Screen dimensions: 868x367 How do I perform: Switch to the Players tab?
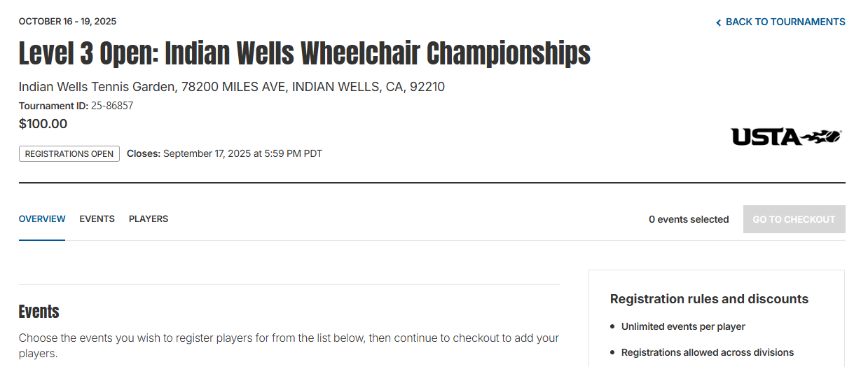point(149,219)
